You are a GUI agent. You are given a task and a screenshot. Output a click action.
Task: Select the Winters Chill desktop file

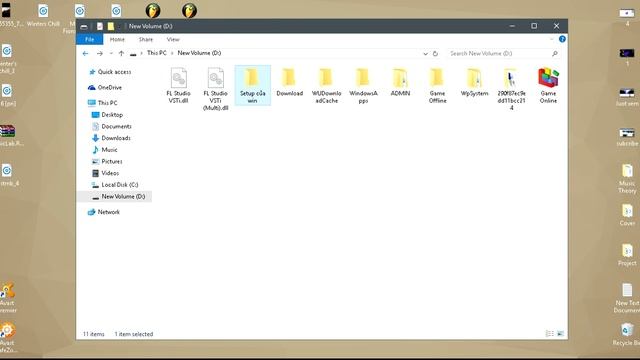coord(43,16)
